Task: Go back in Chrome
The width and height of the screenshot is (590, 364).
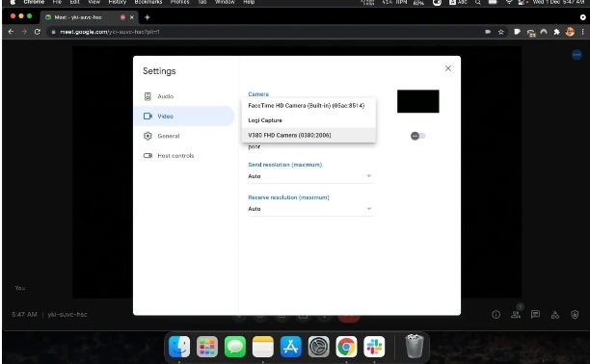Action: pos(11,32)
